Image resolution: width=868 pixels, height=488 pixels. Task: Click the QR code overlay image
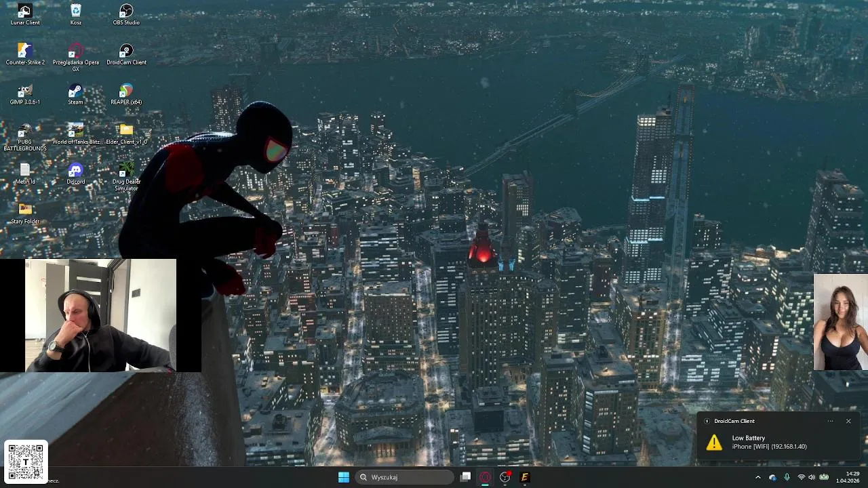tap(26, 462)
